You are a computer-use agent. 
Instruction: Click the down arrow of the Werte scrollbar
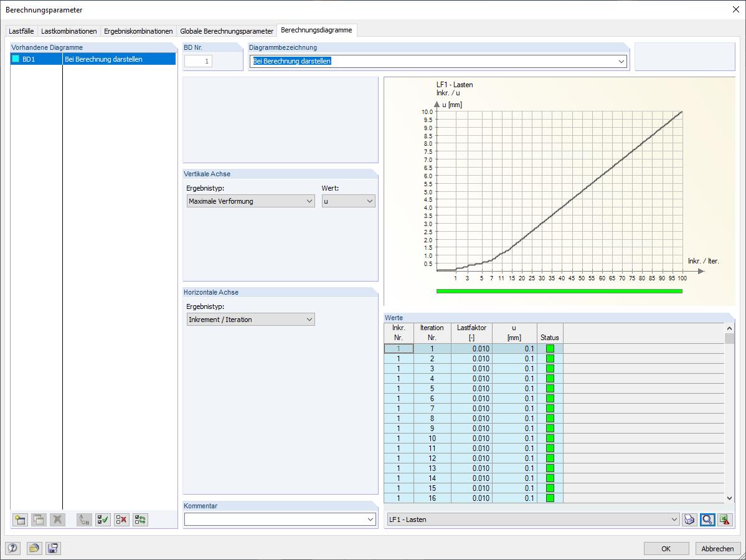click(x=729, y=498)
